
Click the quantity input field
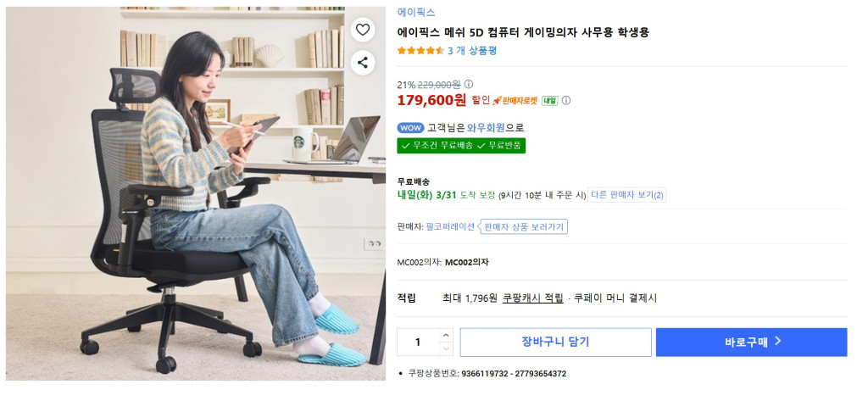click(x=419, y=343)
